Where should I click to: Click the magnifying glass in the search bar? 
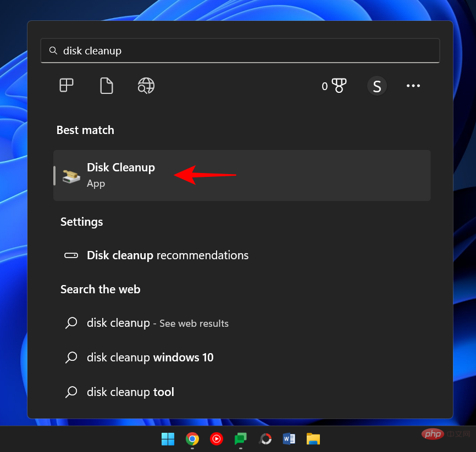point(53,50)
